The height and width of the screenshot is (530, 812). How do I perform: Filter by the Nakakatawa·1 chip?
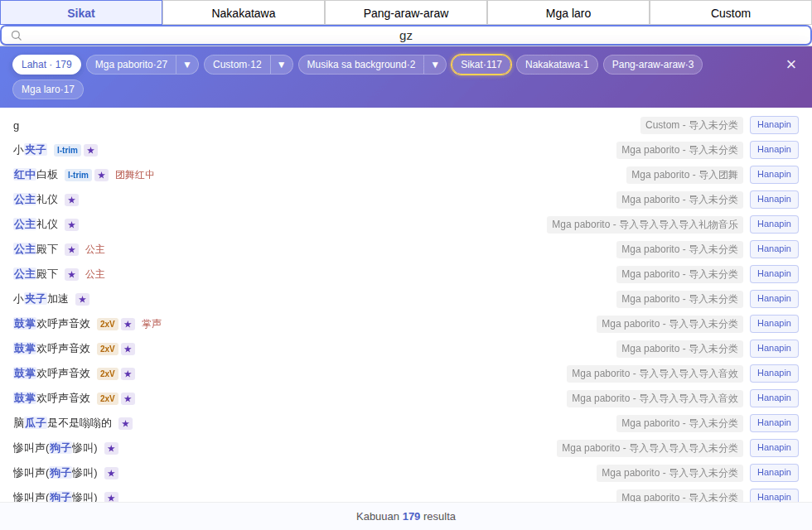[x=557, y=65]
